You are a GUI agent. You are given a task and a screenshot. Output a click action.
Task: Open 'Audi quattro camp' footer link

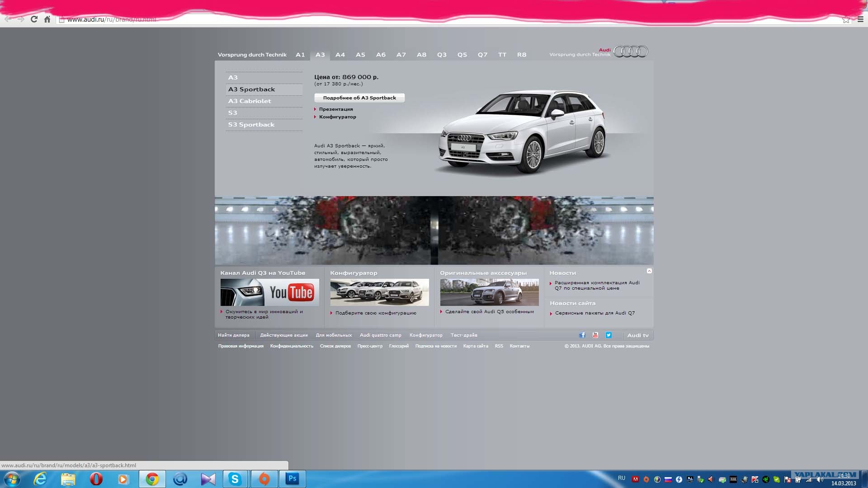381,335
